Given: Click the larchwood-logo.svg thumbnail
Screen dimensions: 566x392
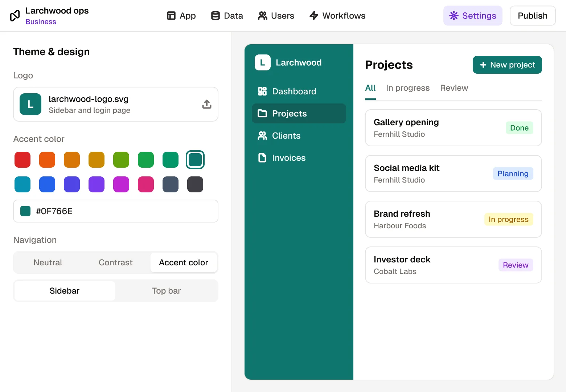Looking at the screenshot, I should (30, 104).
